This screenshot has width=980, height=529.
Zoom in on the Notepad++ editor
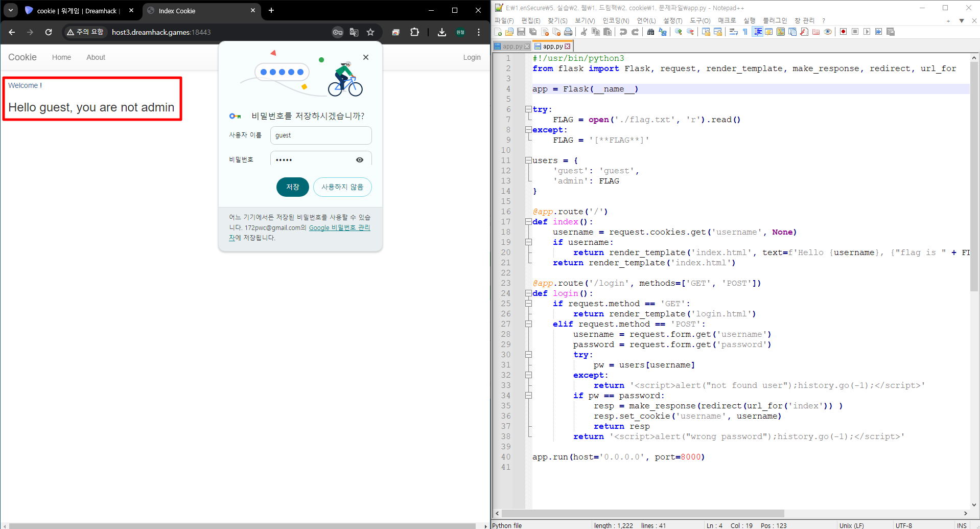pos(679,32)
